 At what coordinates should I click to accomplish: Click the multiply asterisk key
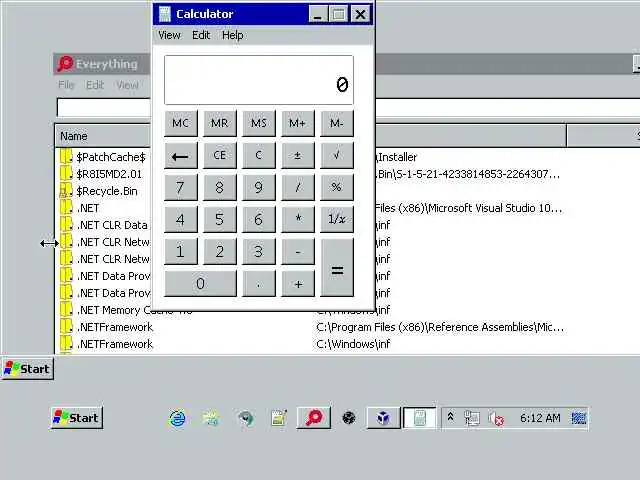(x=298, y=219)
